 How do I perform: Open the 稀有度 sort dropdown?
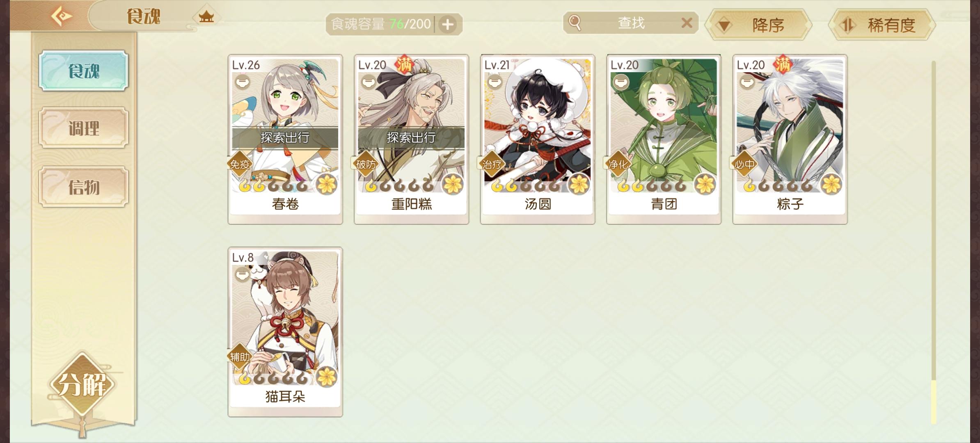point(882,25)
